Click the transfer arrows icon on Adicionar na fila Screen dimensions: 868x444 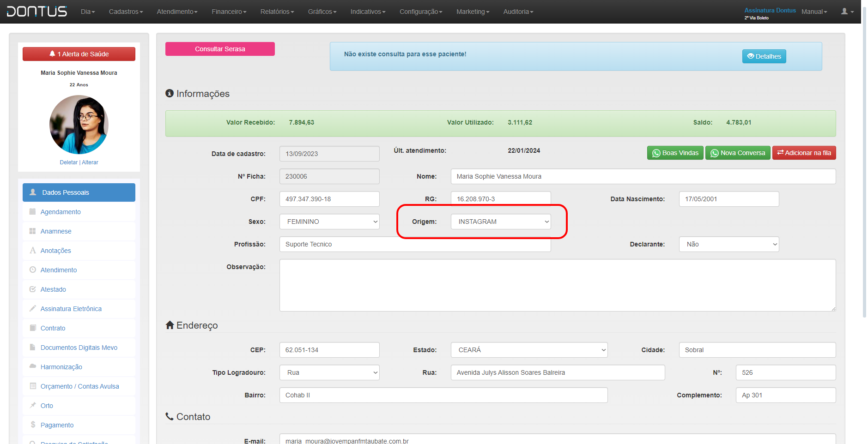[780, 153]
